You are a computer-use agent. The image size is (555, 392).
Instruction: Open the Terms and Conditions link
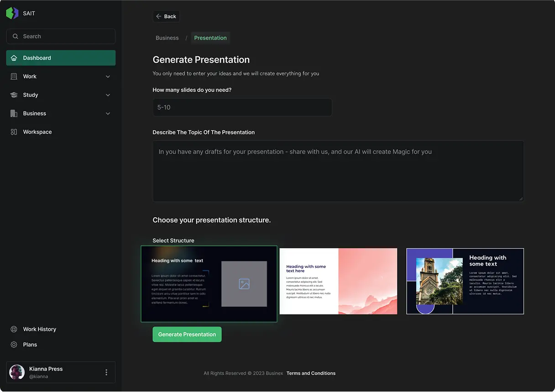click(x=311, y=373)
